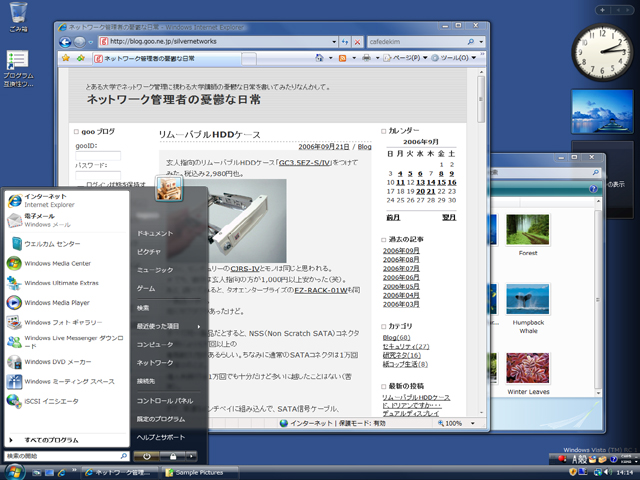Click the Internet Explorer back arrow
This screenshot has width=640, height=480.
(x=65, y=42)
